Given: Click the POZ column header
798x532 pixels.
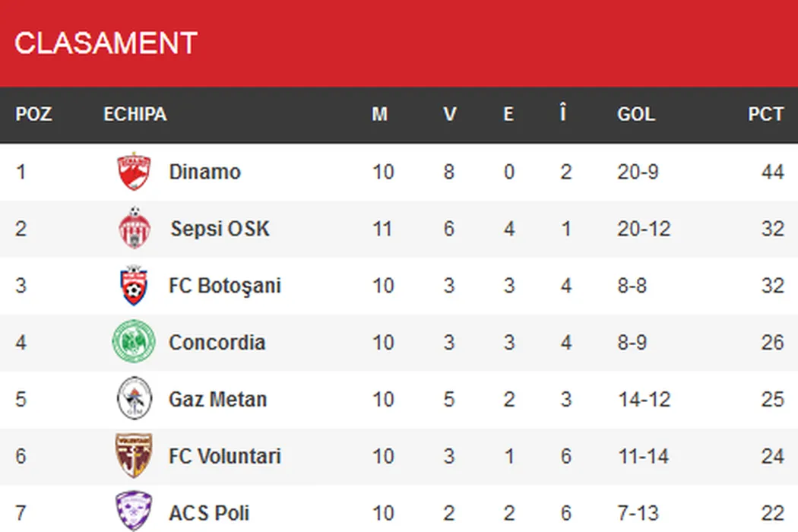Looking at the screenshot, I should 34,114.
